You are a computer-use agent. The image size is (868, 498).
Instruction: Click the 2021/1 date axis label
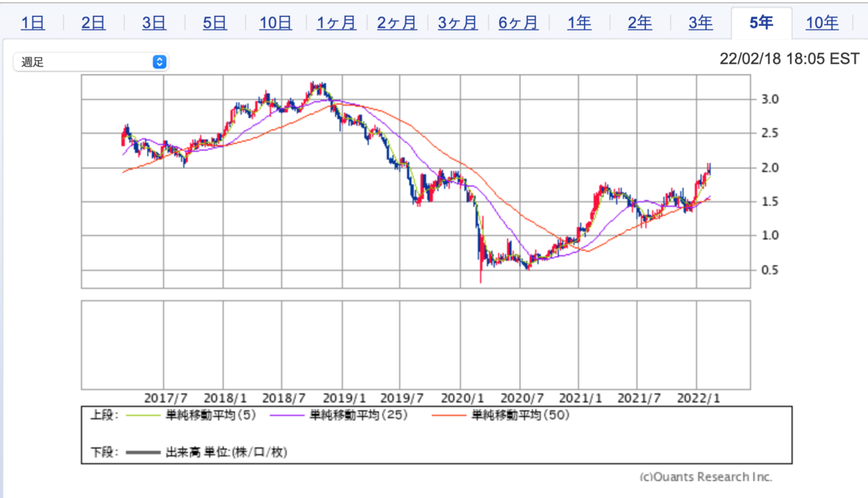(x=580, y=398)
